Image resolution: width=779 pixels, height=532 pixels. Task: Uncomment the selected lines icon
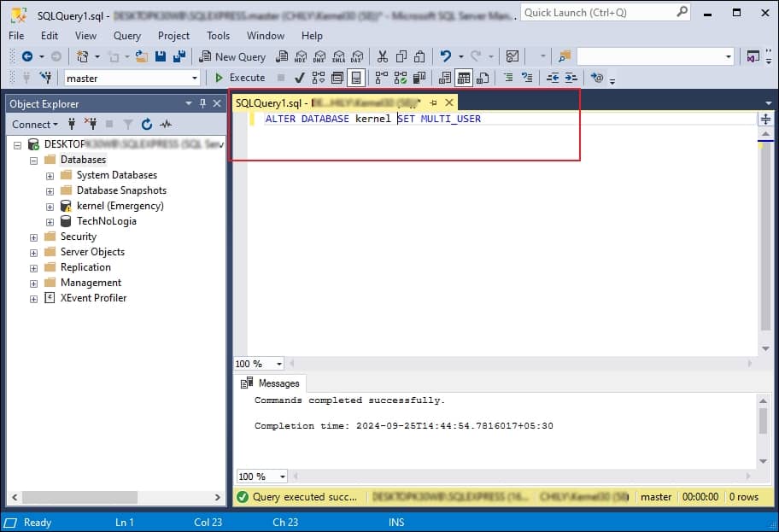[527, 78]
